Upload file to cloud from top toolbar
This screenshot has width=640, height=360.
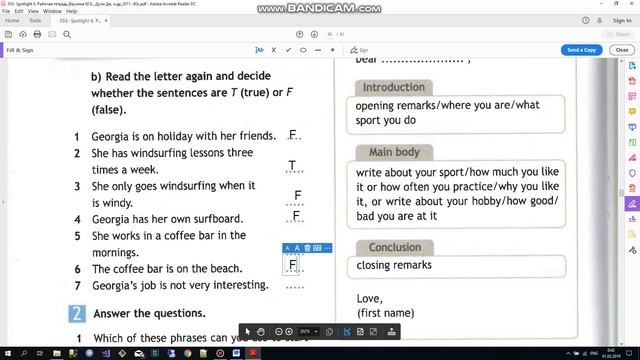(23, 34)
